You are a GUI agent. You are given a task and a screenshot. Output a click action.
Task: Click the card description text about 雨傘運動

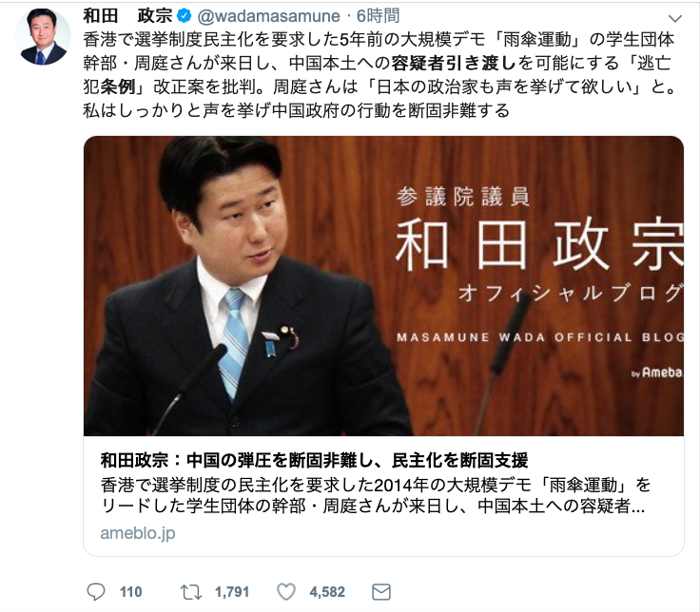click(x=375, y=495)
